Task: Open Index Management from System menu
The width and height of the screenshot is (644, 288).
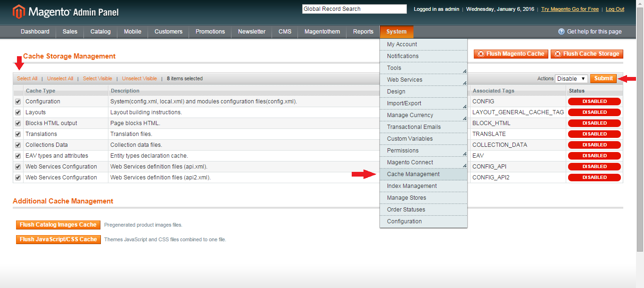Action: tap(423, 186)
